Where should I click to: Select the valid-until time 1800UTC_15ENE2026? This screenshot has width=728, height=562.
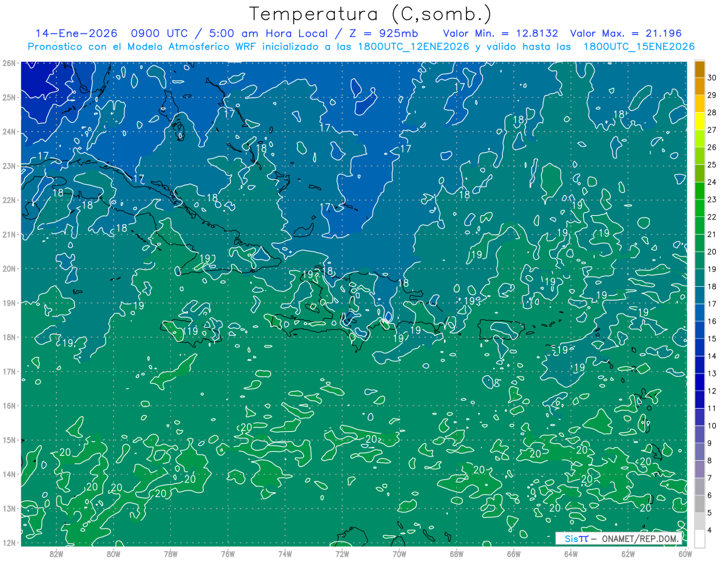pos(639,47)
